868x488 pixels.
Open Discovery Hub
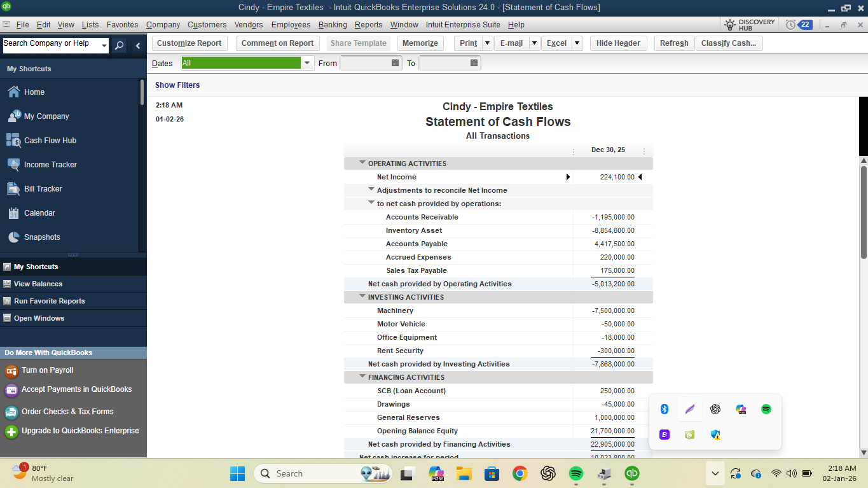click(x=750, y=25)
